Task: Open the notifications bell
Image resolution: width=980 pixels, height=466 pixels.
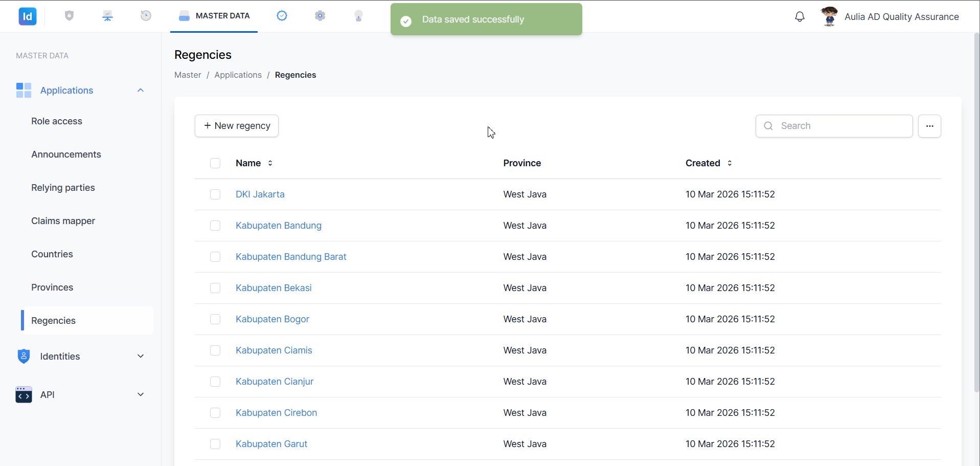Action: point(800,16)
